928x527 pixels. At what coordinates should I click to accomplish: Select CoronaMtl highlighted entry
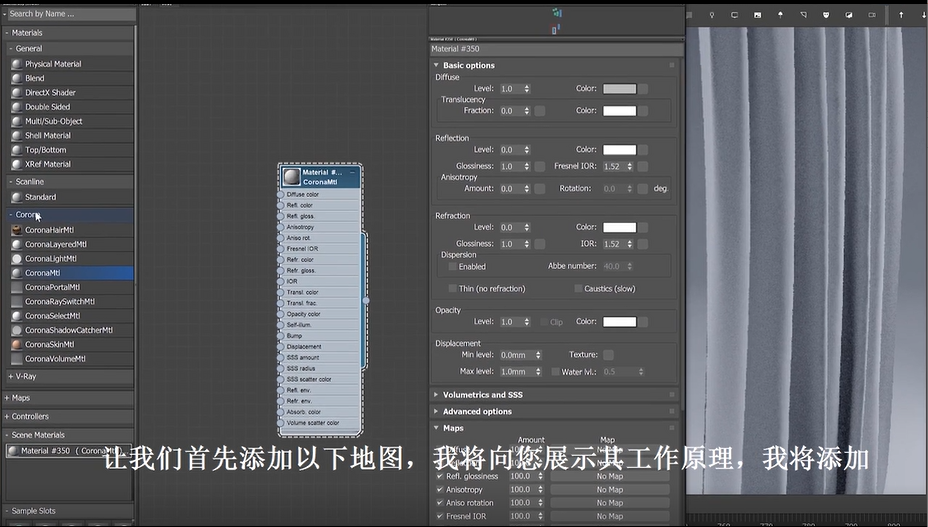coord(71,273)
